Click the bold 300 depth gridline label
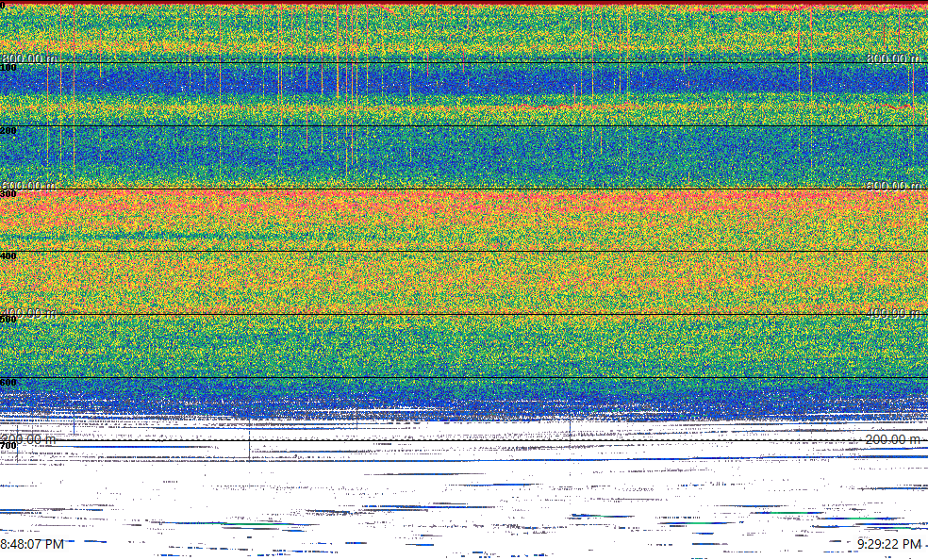This screenshot has height=560, width=928. point(8,193)
